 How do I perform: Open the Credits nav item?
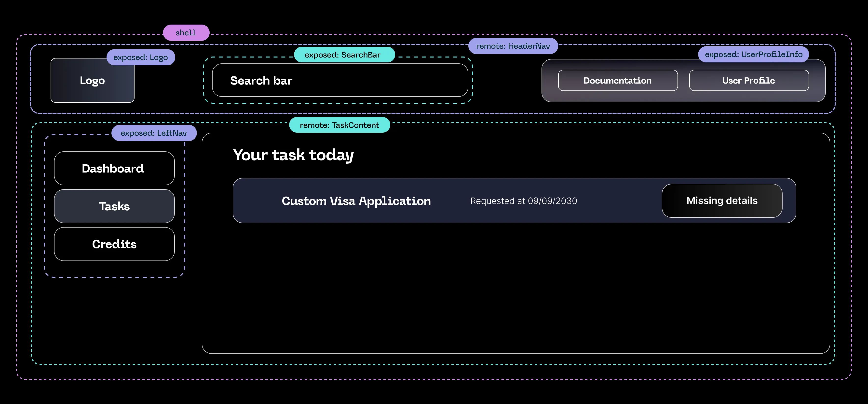114,244
